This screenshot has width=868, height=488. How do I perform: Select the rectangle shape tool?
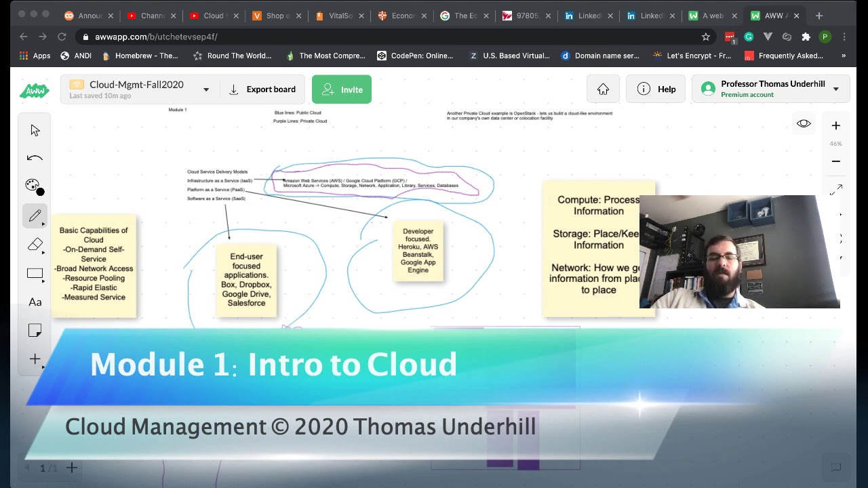click(x=35, y=274)
